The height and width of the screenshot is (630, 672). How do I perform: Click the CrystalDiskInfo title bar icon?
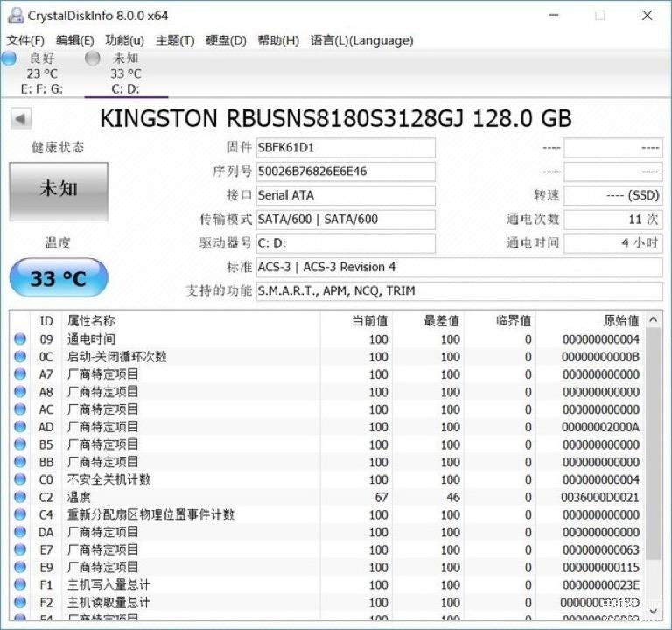point(16,16)
